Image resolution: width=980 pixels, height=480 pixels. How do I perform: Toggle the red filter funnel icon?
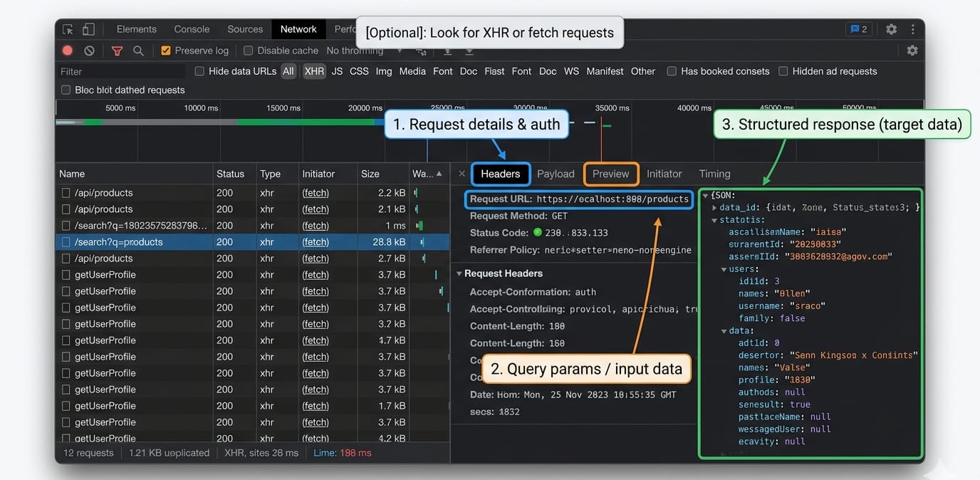coord(117,51)
